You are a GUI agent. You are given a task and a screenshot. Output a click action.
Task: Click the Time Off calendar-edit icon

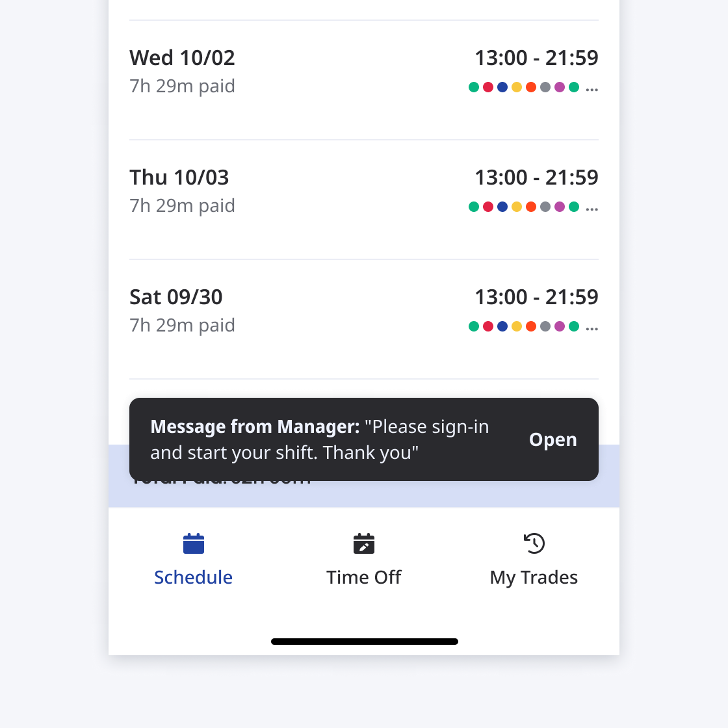point(364,543)
